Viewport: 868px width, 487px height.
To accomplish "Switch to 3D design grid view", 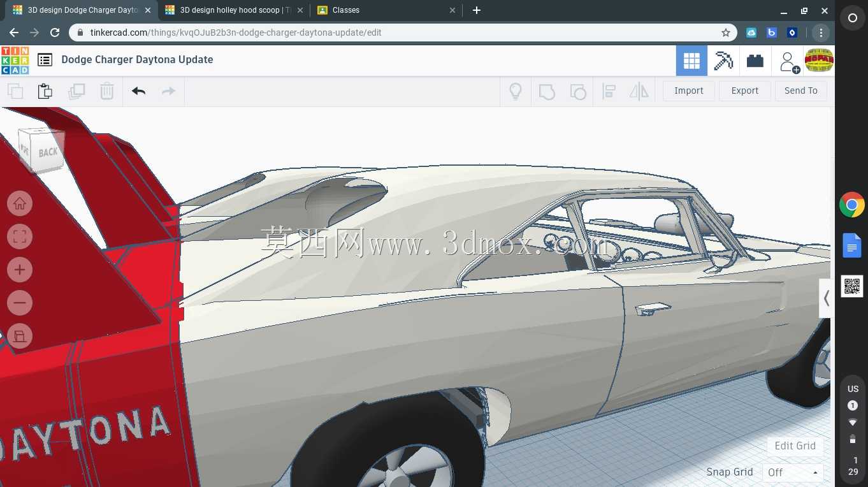I will pos(691,61).
